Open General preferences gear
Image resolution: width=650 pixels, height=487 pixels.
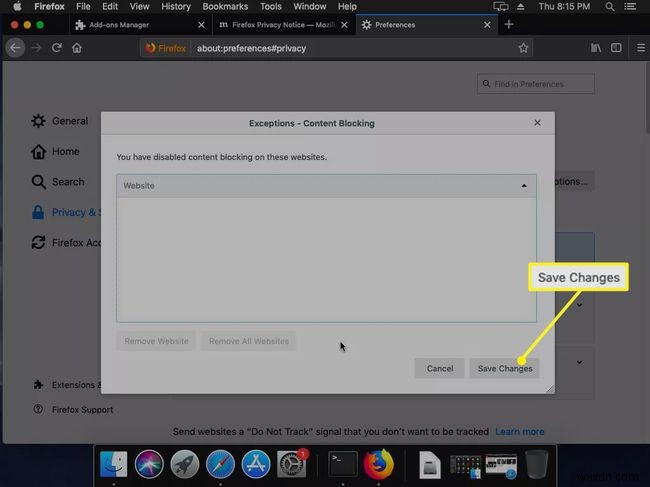pos(38,121)
